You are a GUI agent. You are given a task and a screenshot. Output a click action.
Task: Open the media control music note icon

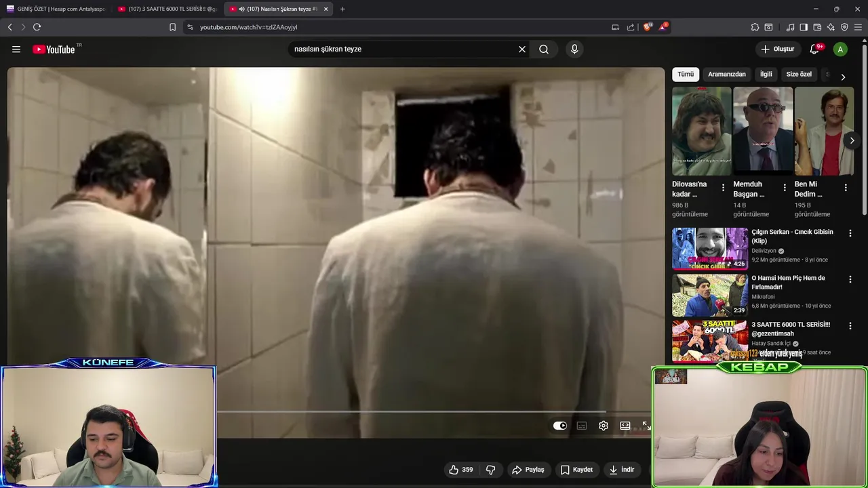[x=790, y=27]
